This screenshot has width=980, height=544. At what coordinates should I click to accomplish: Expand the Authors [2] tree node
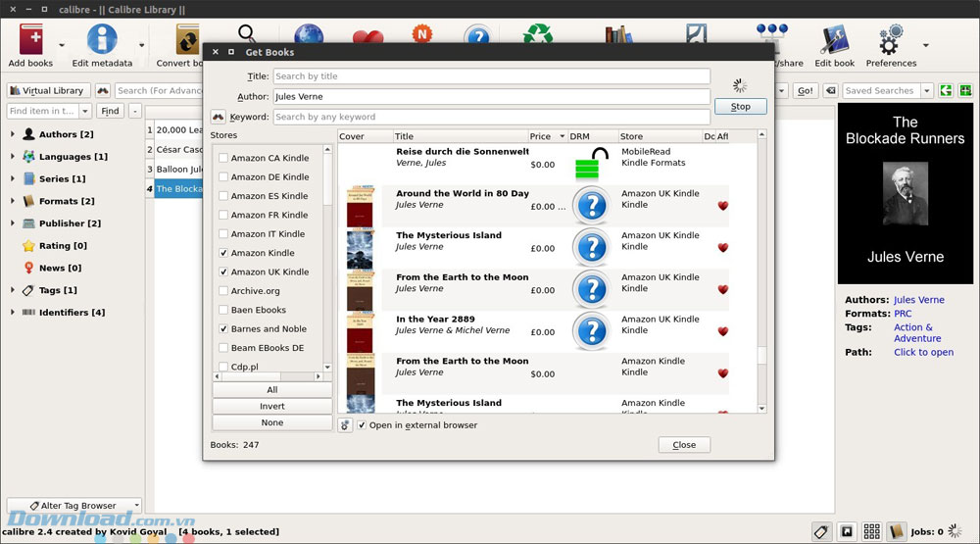point(13,134)
